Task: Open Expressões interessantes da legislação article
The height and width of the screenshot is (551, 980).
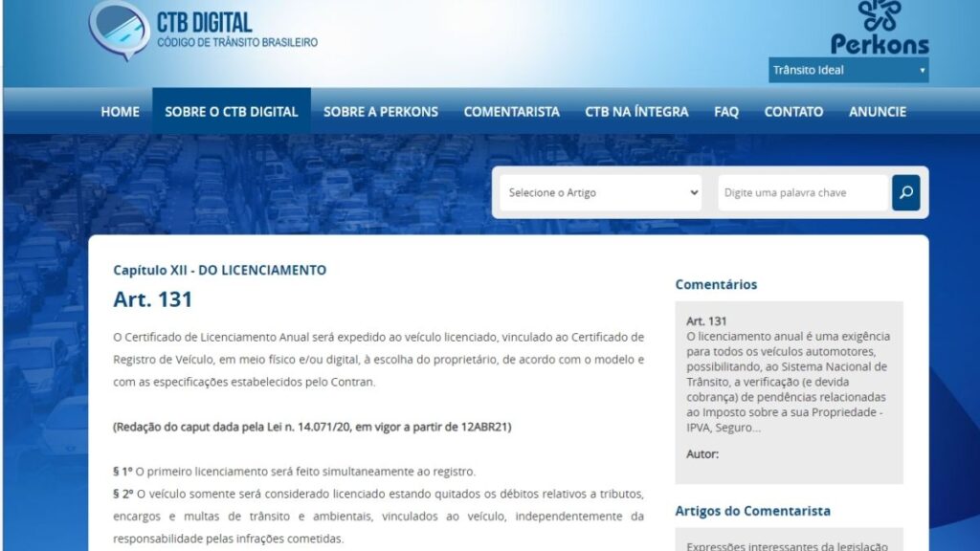Action: click(787, 545)
